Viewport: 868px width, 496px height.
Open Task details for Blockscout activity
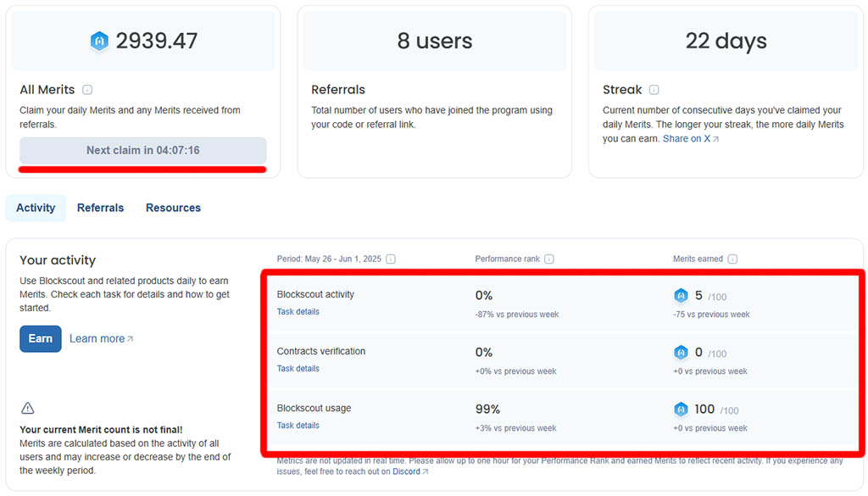point(298,312)
